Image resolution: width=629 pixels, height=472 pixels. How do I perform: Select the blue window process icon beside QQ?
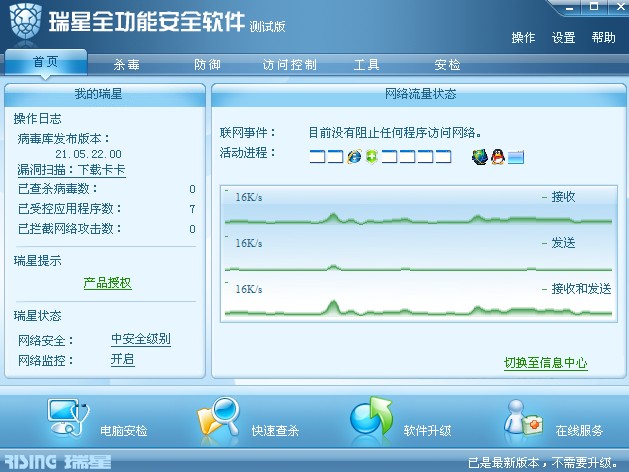[x=516, y=157]
